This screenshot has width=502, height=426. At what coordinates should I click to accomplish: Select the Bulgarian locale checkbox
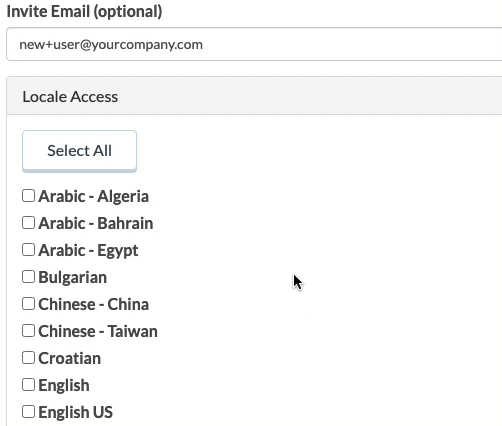tap(28, 277)
